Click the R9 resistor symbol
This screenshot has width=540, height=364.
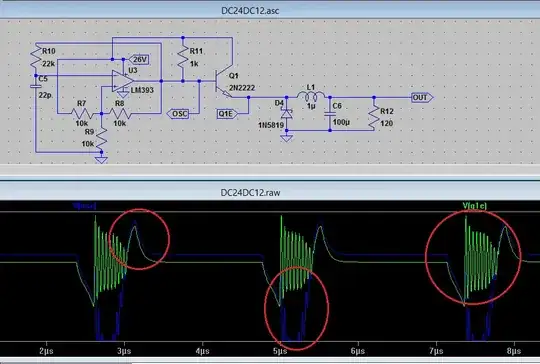(101, 139)
